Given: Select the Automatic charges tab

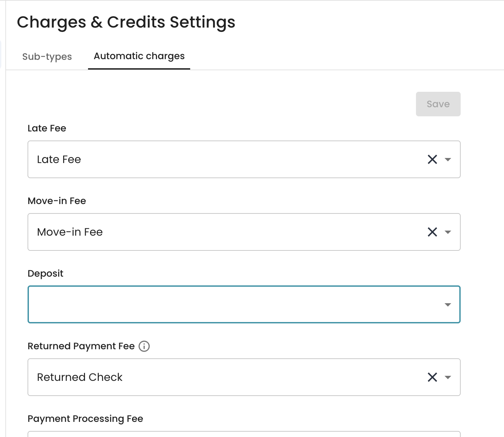Looking at the screenshot, I should (x=139, y=56).
